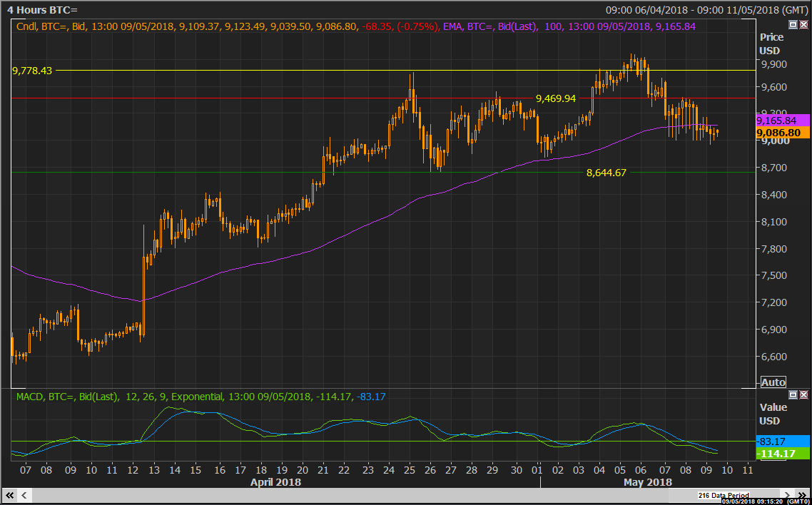The height and width of the screenshot is (505, 812).
Task: Click the green -114.17 MACD value tag
Action: [x=780, y=454]
